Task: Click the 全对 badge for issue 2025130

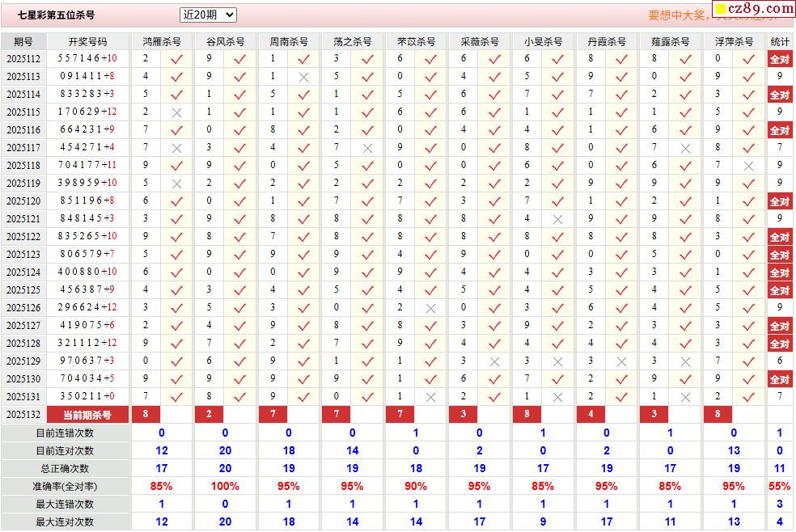Action: (x=780, y=379)
